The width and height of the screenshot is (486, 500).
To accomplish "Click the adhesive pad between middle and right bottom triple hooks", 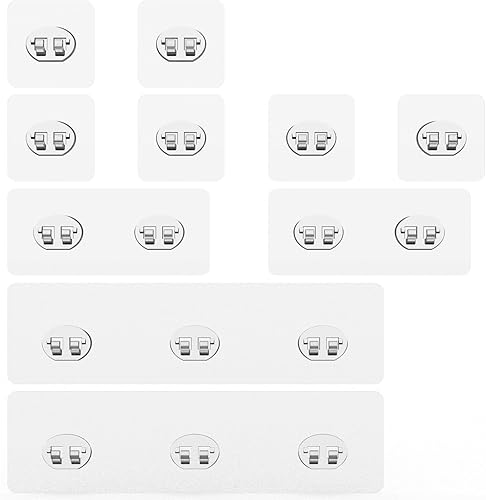I will [x=259, y=452].
